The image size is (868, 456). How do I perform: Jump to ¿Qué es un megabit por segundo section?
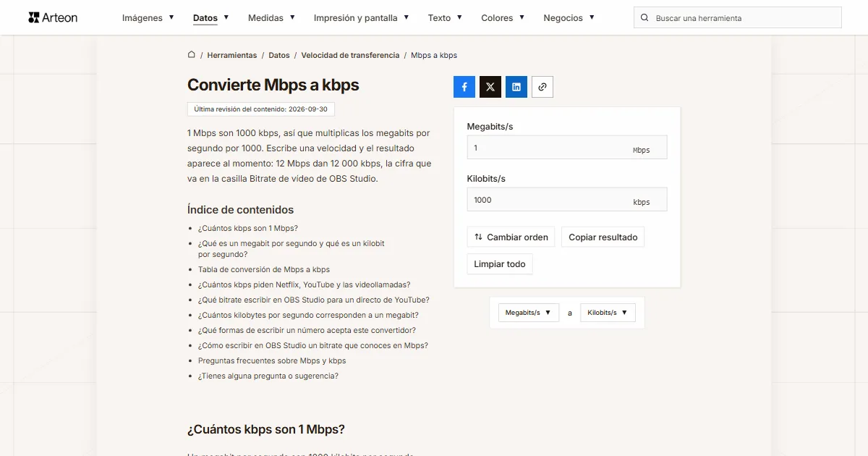292,249
